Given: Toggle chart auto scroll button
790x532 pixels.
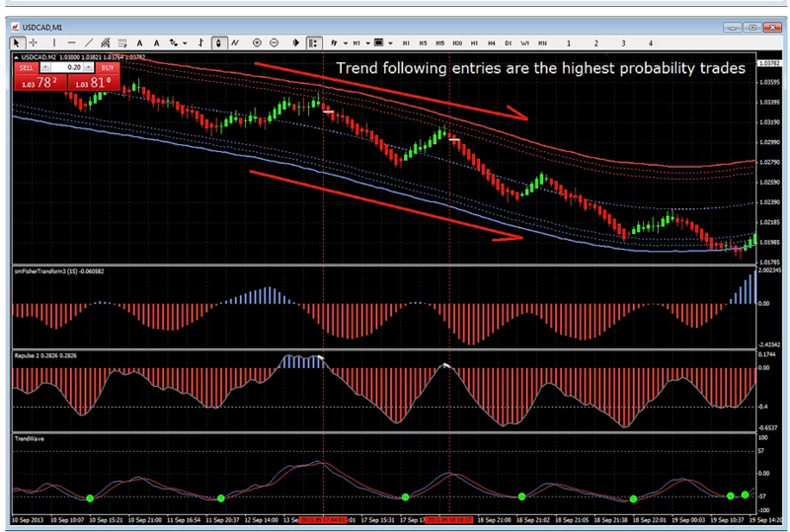Looking at the screenshot, I should [x=295, y=43].
